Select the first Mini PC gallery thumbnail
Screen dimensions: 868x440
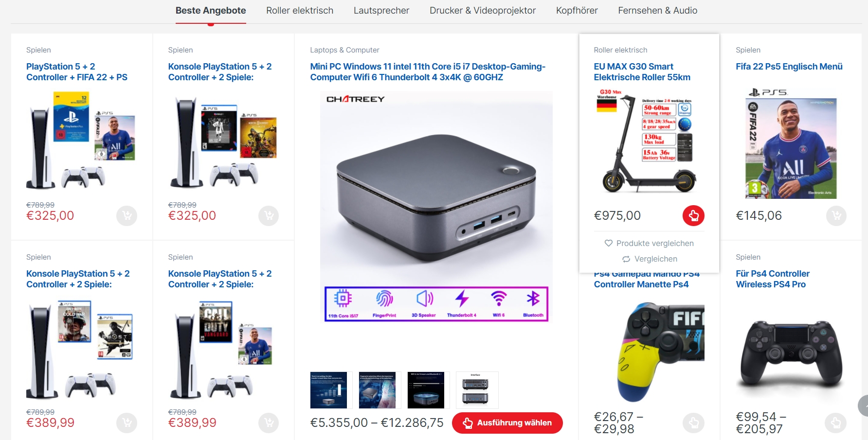click(x=328, y=390)
